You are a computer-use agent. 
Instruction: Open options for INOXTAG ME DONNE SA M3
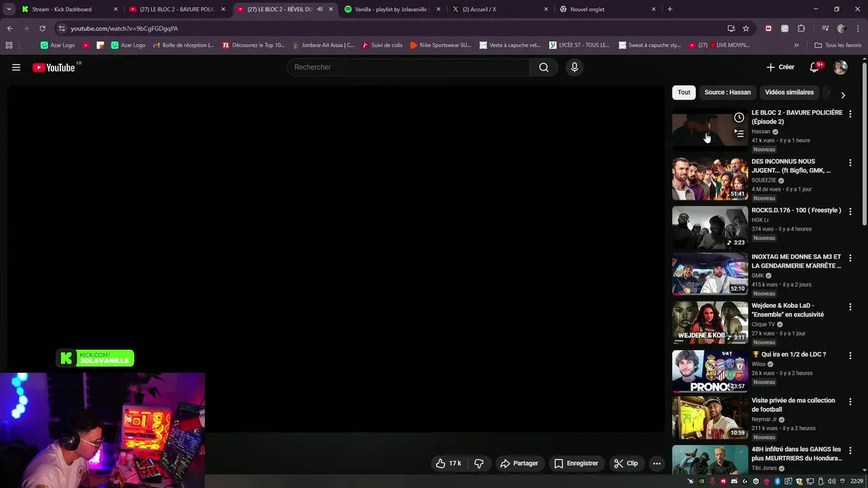(850, 258)
